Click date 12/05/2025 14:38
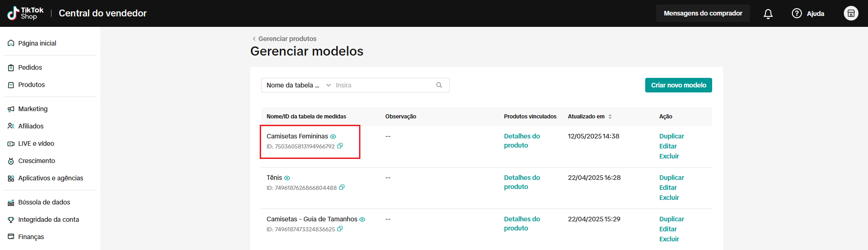 click(x=594, y=136)
